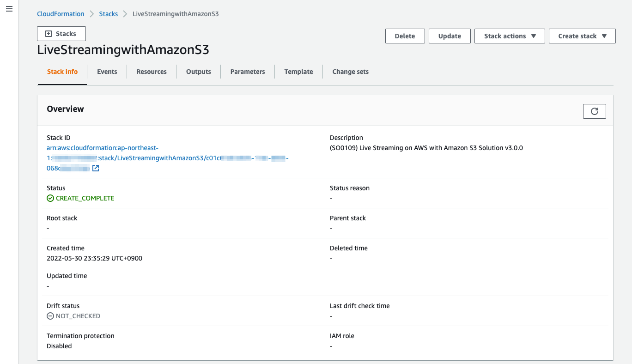This screenshot has width=632, height=364.
Task: Click the NOT_CHECKED drift status icon
Action: click(x=50, y=316)
